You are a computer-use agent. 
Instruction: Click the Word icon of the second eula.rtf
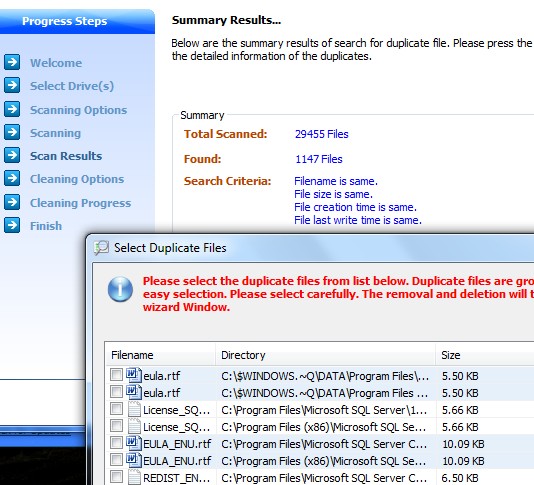point(134,392)
